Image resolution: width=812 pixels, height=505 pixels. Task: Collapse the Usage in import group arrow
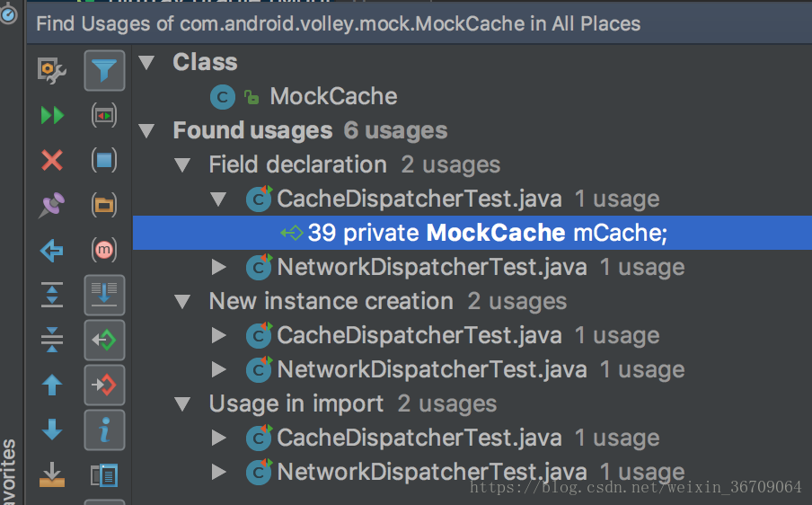coord(182,404)
